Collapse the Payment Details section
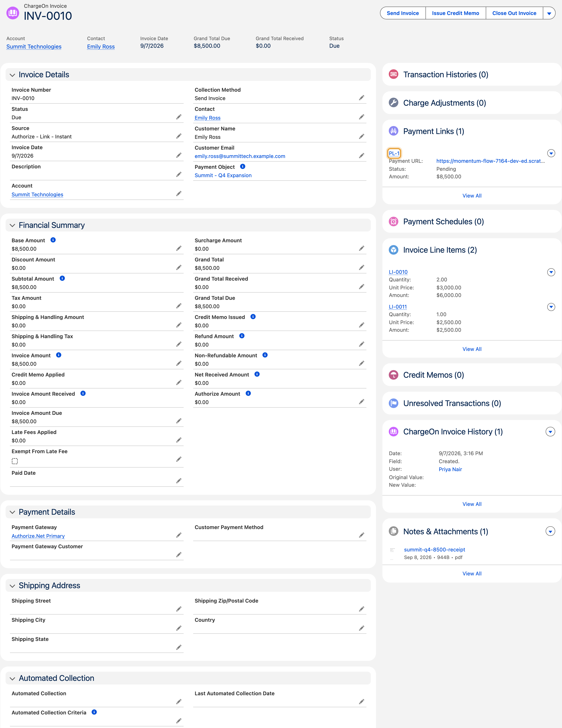Image resolution: width=562 pixels, height=728 pixels. 12,512
